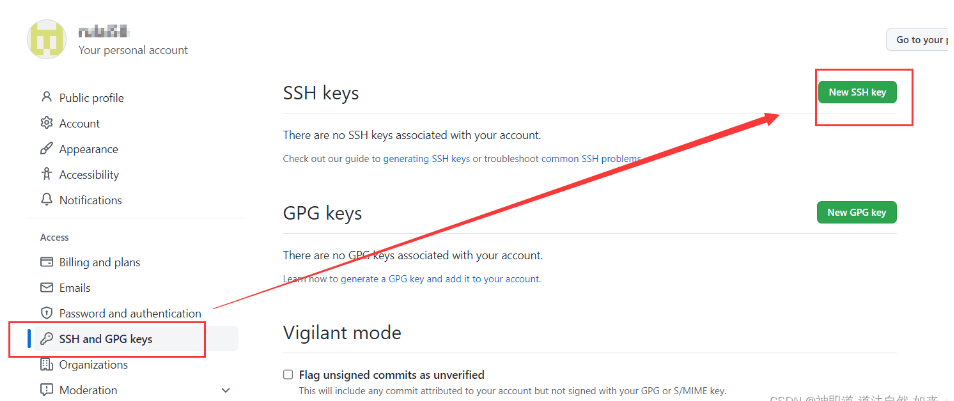Follow the common SSH problems link
This screenshot has height=401, width=954.
tap(591, 159)
